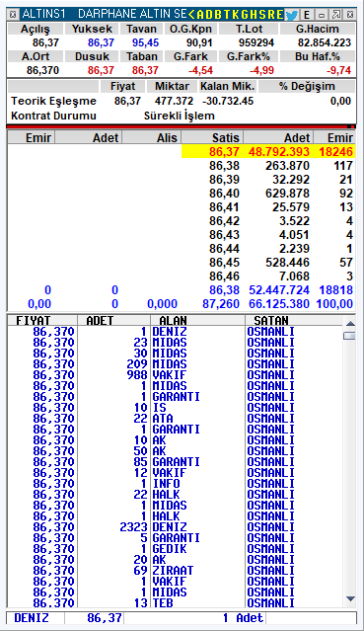Click the total ask quantity 52.447.724
The image size is (364, 631).
279,289
